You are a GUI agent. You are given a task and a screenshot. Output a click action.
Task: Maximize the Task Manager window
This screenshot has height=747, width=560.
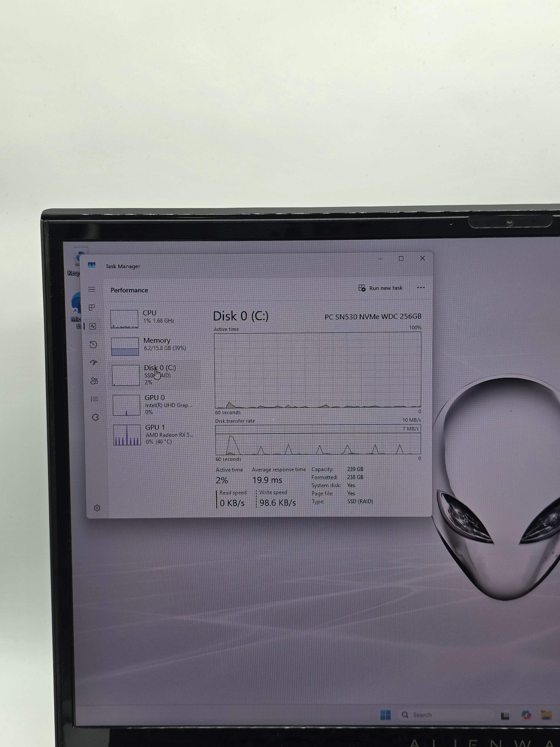(x=401, y=258)
